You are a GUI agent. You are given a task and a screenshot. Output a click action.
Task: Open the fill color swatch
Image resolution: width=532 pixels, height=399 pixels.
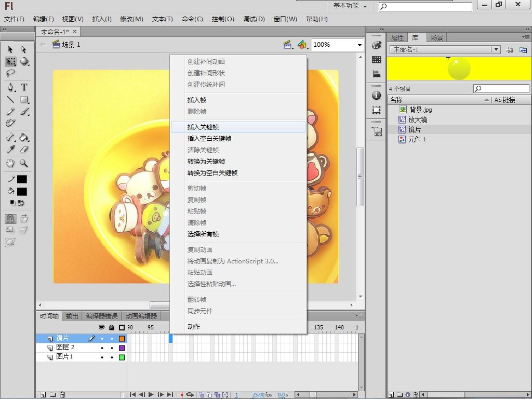coord(22,192)
